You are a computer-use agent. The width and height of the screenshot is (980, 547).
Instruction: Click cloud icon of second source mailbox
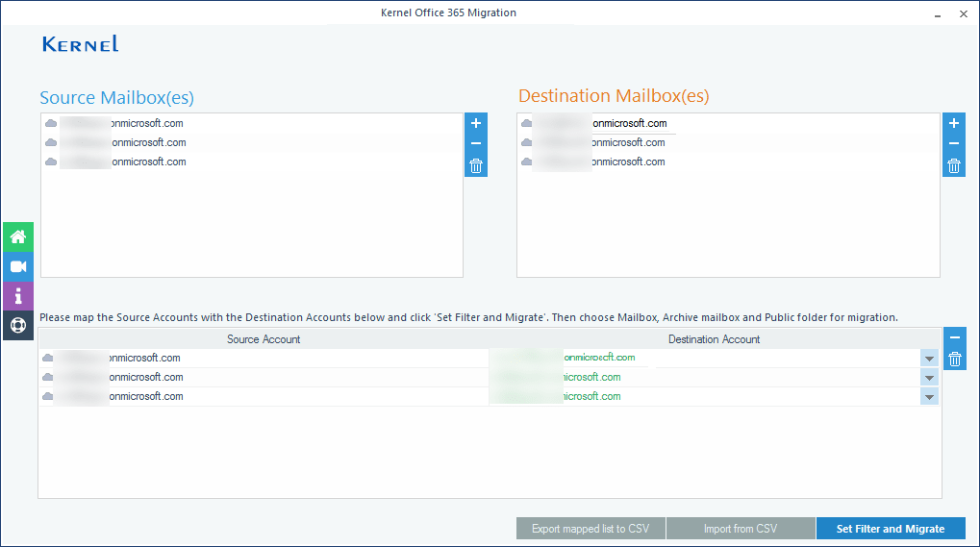point(51,143)
